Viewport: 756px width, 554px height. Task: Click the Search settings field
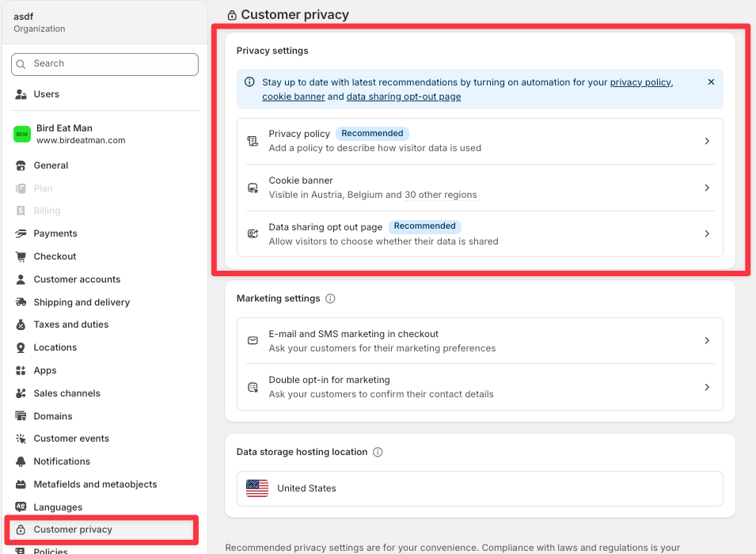tap(104, 64)
